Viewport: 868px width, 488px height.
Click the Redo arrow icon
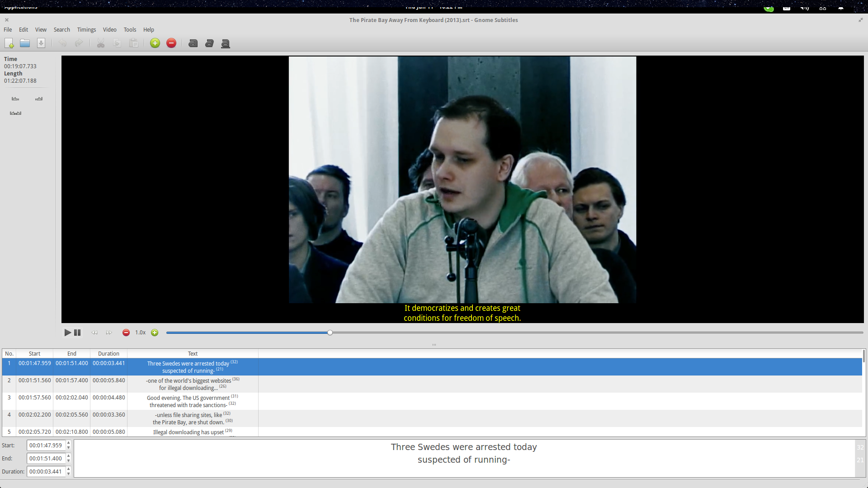[x=79, y=43]
